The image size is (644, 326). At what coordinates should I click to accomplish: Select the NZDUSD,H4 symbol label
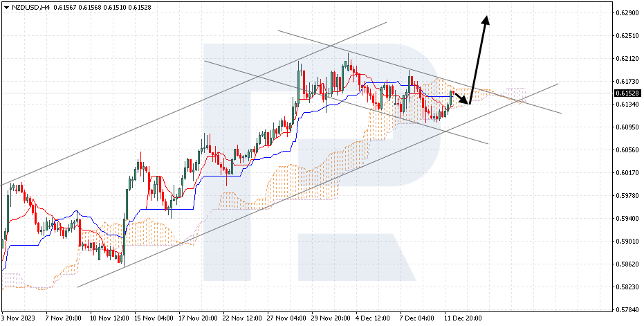pos(32,6)
